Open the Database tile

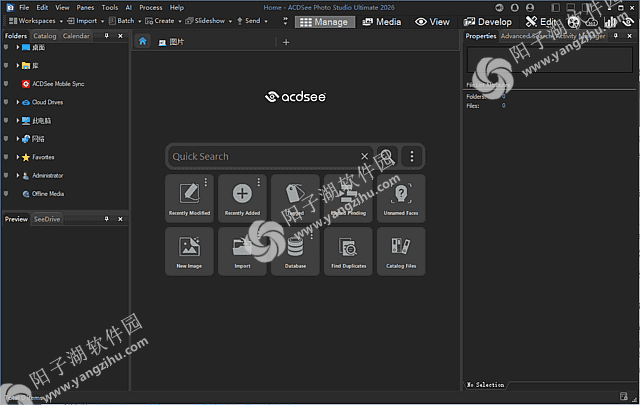coord(295,251)
